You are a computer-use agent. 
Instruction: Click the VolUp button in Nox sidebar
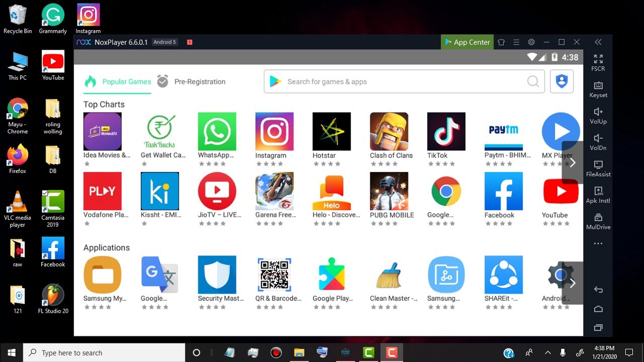click(598, 116)
